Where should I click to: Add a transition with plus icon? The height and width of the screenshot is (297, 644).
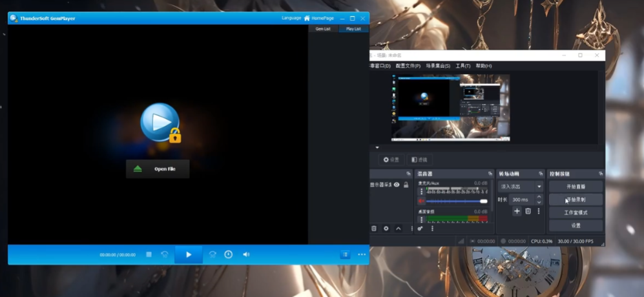(x=517, y=211)
